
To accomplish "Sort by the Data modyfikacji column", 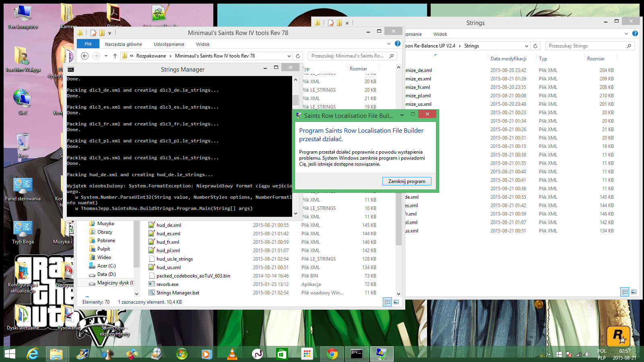I will [x=508, y=59].
